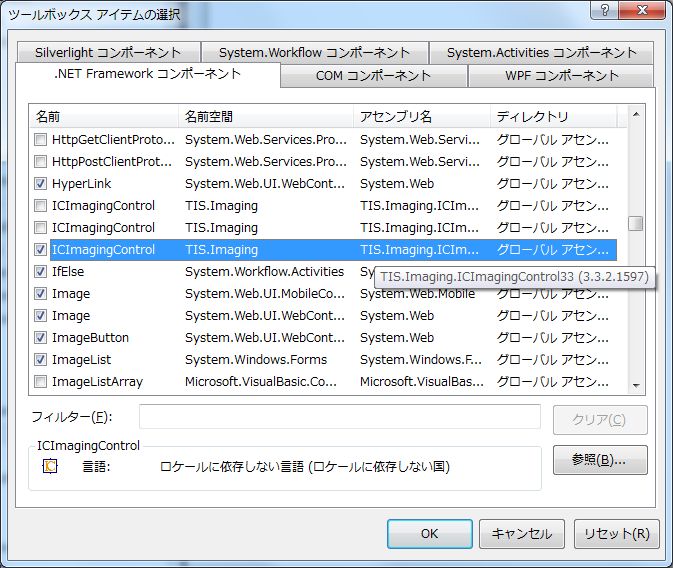Select .NET Framework コンポーネント tab
The width and height of the screenshot is (673, 568).
coord(148,74)
